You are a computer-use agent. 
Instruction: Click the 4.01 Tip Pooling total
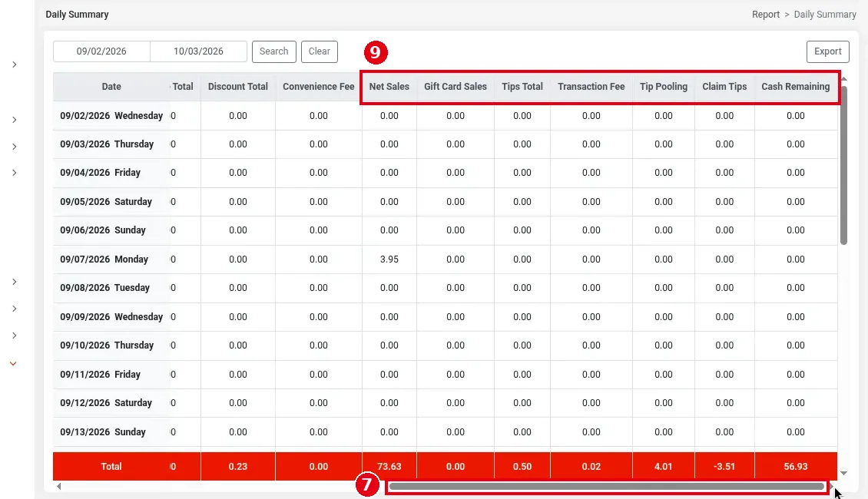(663, 466)
